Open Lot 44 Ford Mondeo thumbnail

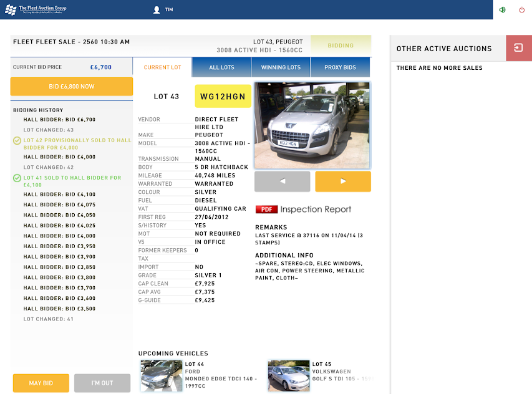point(162,376)
